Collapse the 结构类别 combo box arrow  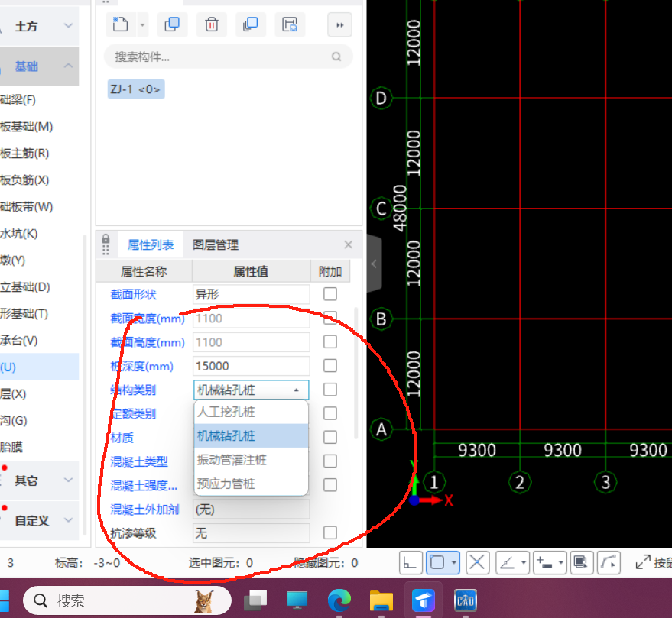pos(296,390)
